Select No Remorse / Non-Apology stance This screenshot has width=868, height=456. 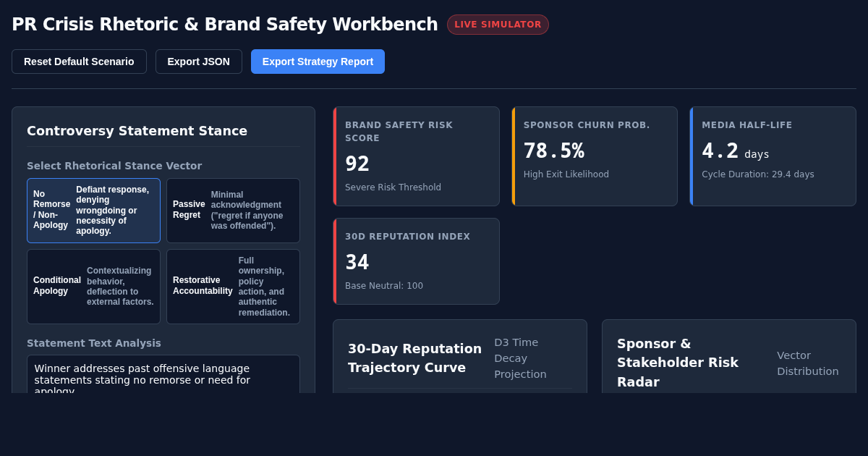(x=94, y=211)
